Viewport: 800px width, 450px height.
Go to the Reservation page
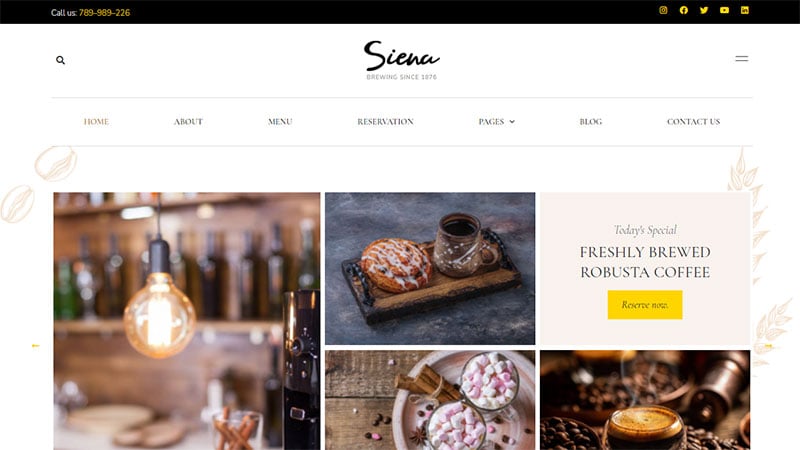tap(385, 121)
